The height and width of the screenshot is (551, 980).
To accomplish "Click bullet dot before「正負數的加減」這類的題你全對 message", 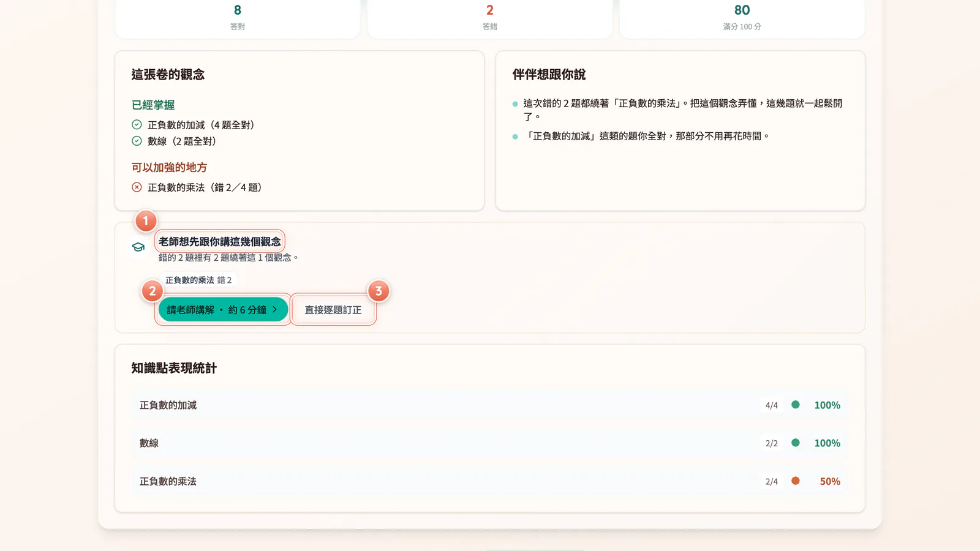I will (x=515, y=137).
